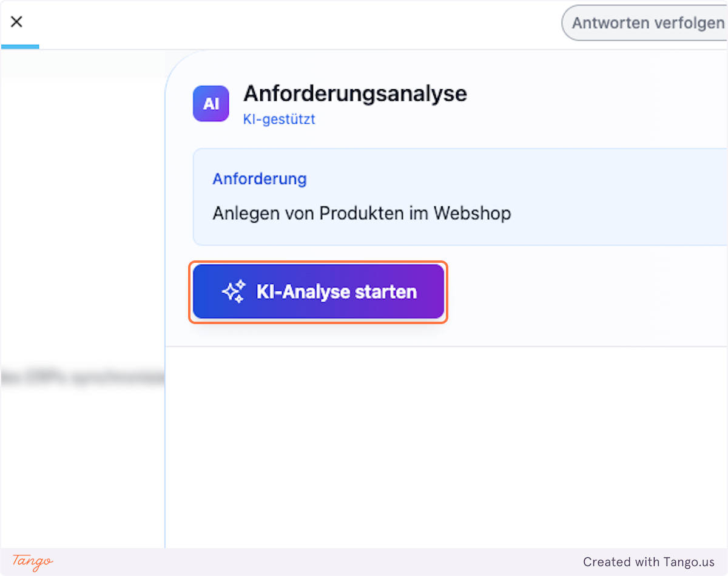728x576 pixels.
Task: Click the footer bar between logo and credit
Action: (x=315, y=562)
